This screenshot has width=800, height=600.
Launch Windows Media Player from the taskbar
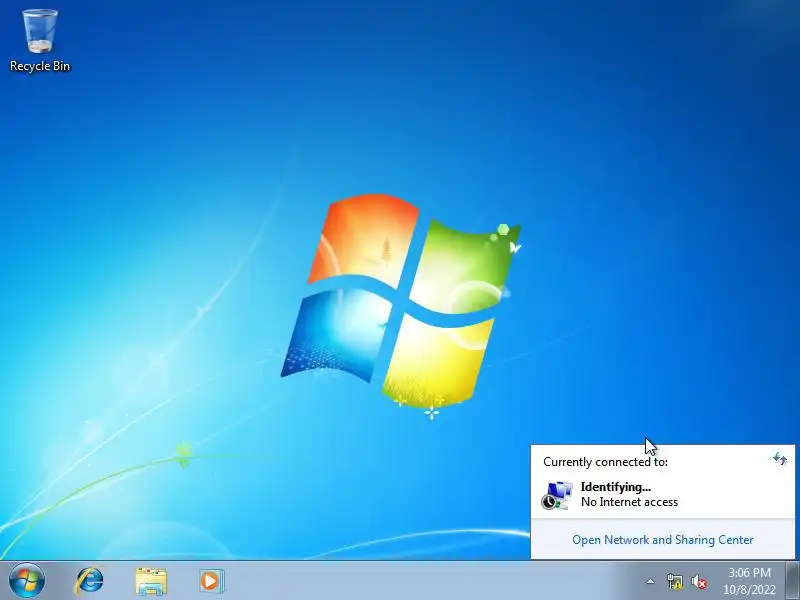[211, 581]
